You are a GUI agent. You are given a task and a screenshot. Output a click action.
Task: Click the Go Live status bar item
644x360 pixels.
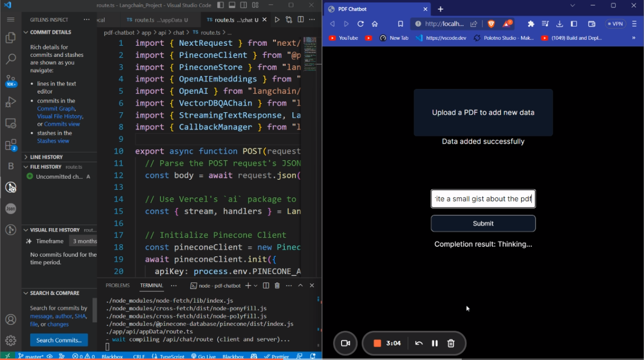pos(204,356)
